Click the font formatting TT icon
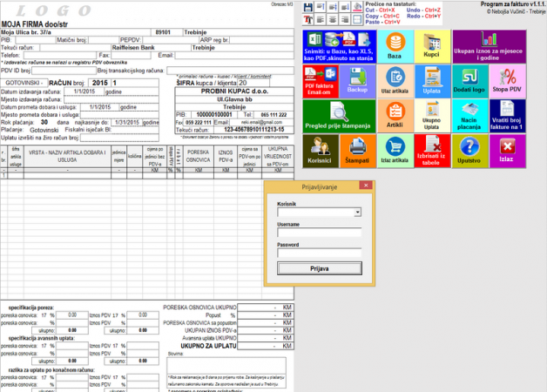 307,19
